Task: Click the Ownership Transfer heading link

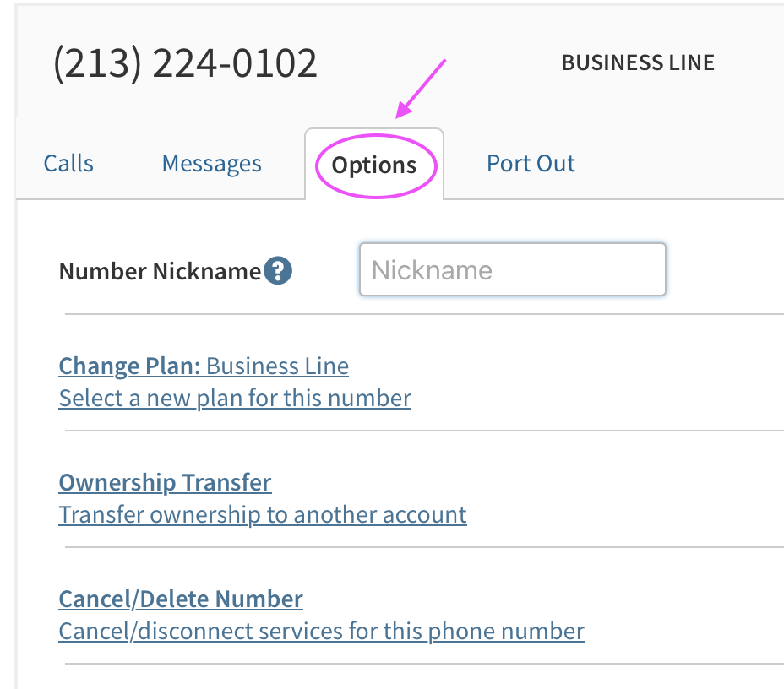Action: [x=165, y=482]
